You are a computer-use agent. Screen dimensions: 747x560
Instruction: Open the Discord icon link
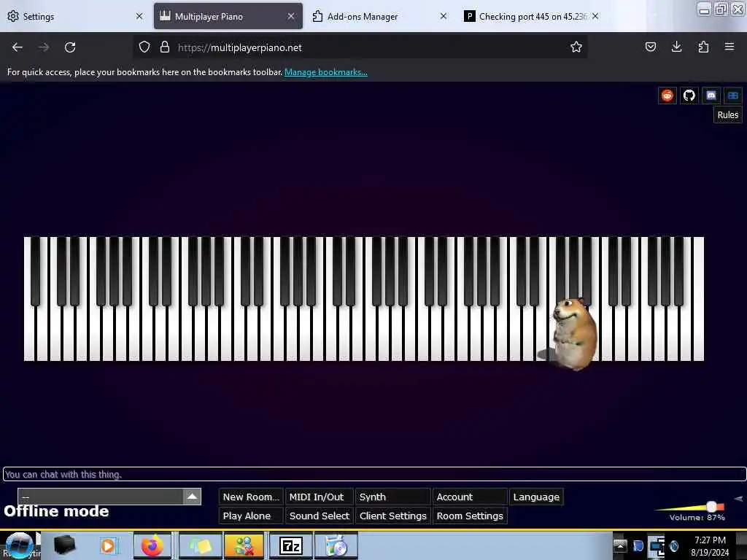(711, 96)
